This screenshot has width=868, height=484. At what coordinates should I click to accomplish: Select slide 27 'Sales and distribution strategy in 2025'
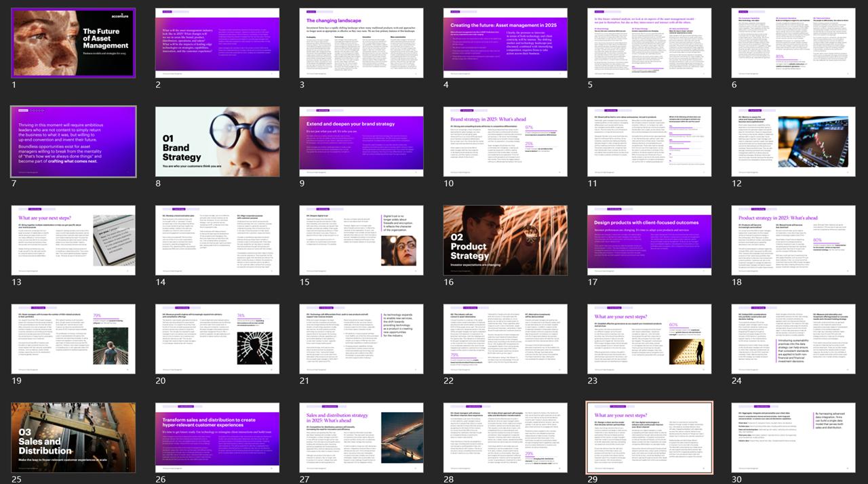361,438
